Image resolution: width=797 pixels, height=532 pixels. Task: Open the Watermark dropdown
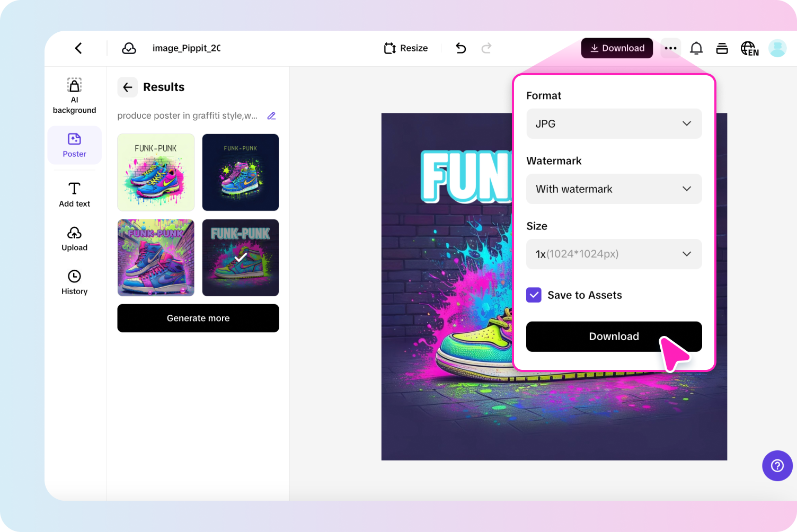614,189
